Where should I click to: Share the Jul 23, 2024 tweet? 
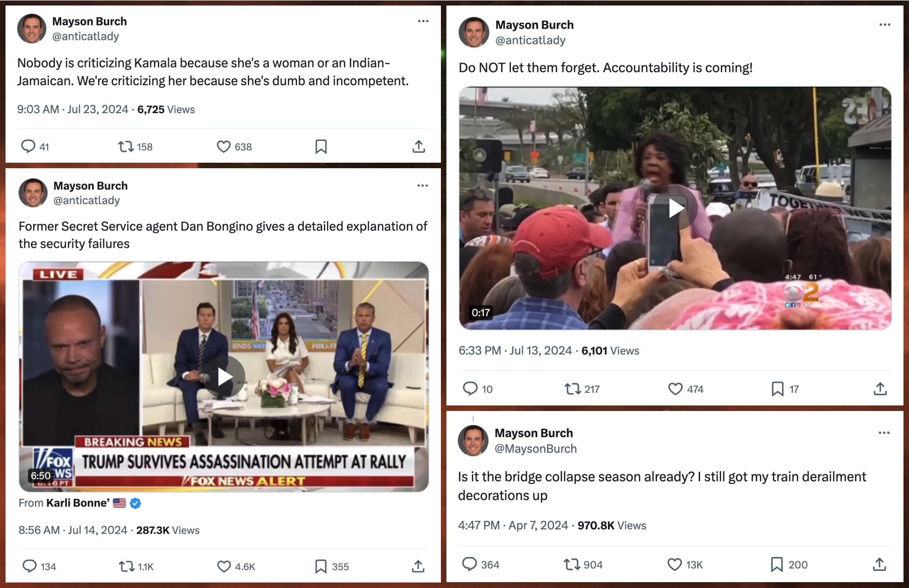click(418, 147)
